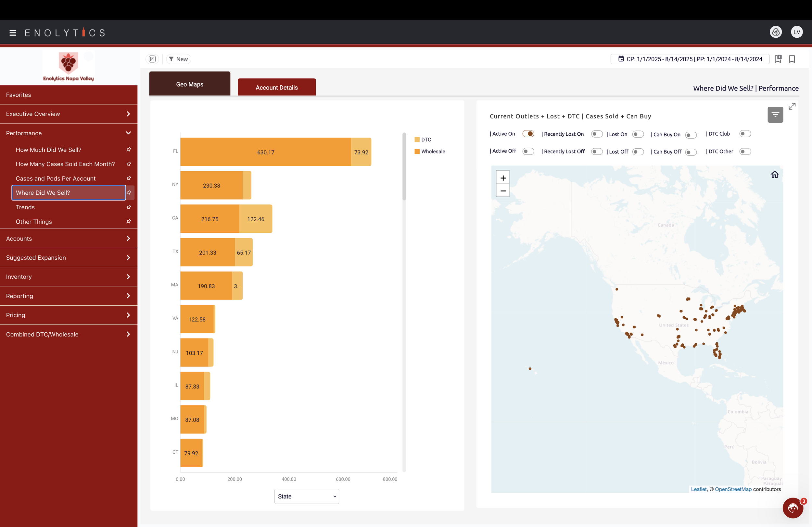Switch on the Recently Lost On toggle

tap(596, 134)
